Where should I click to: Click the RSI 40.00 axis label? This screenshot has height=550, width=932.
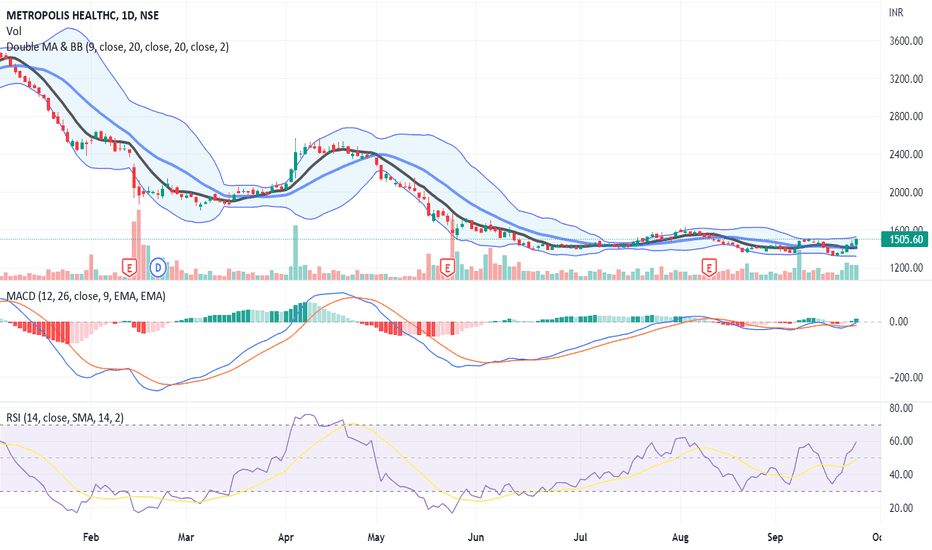click(x=901, y=474)
